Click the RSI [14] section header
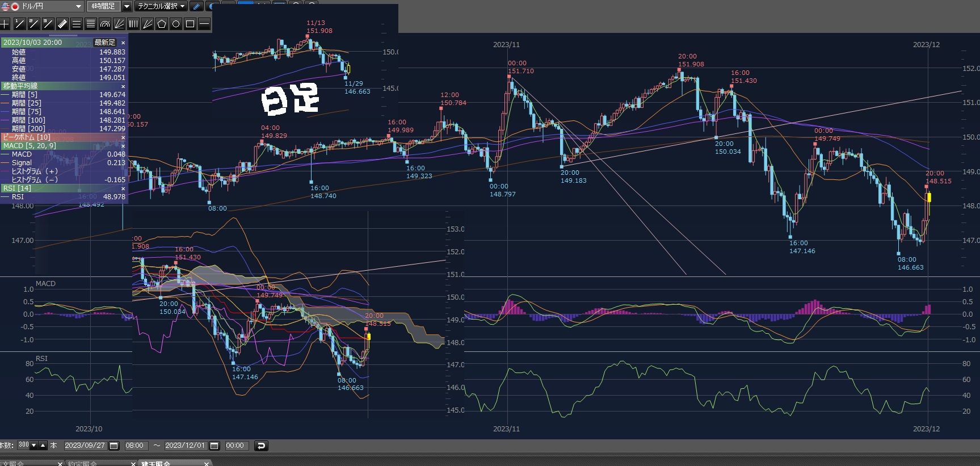Viewport: 980px width, 466px height. point(64,188)
